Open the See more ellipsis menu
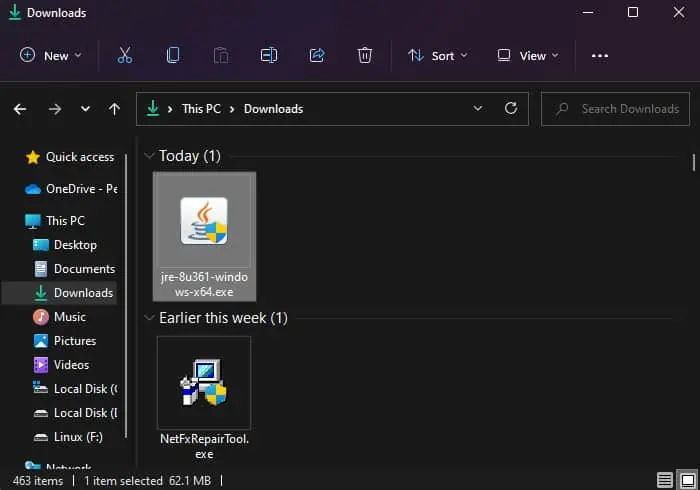Image resolution: width=700 pixels, height=490 pixels. pos(600,56)
